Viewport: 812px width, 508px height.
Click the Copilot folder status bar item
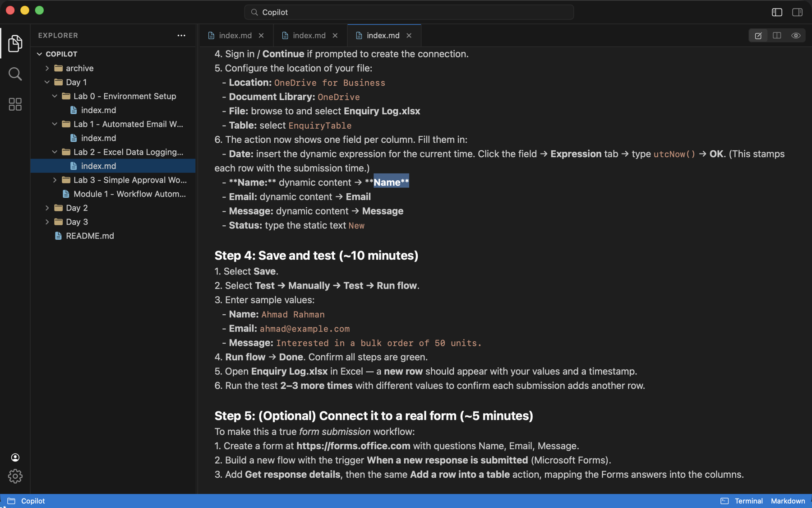coord(26,501)
